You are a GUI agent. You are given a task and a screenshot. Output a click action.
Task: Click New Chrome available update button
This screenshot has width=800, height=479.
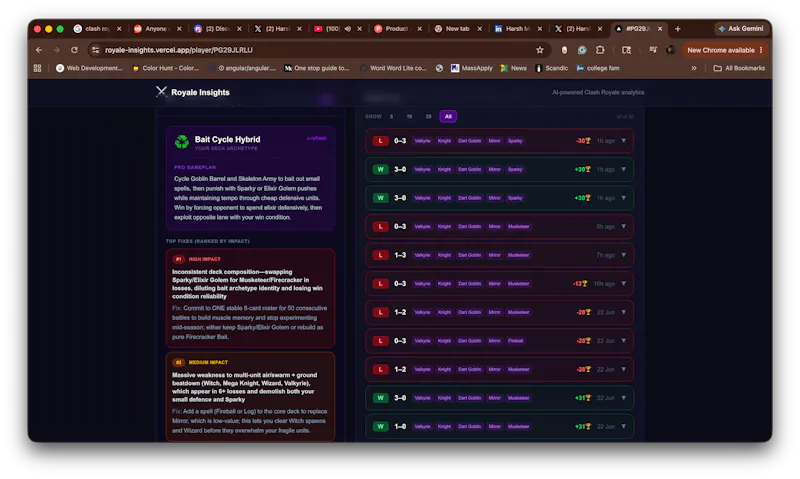[x=724, y=50]
